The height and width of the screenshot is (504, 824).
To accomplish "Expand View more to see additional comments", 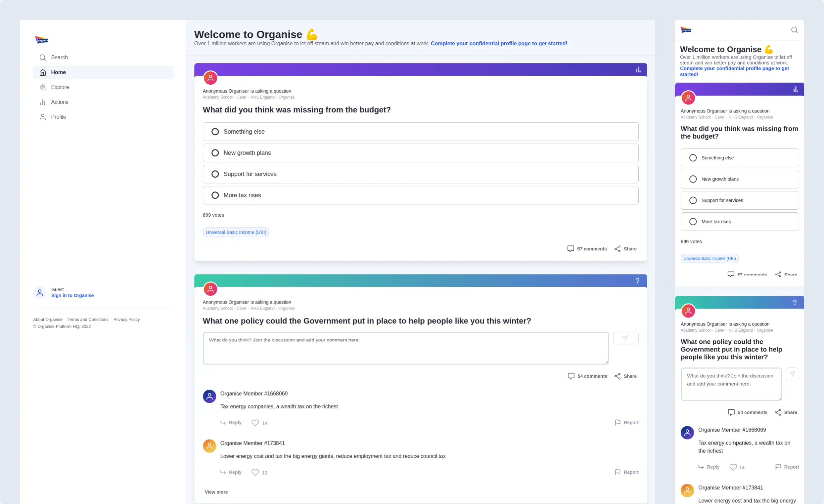I will [216, 492].
